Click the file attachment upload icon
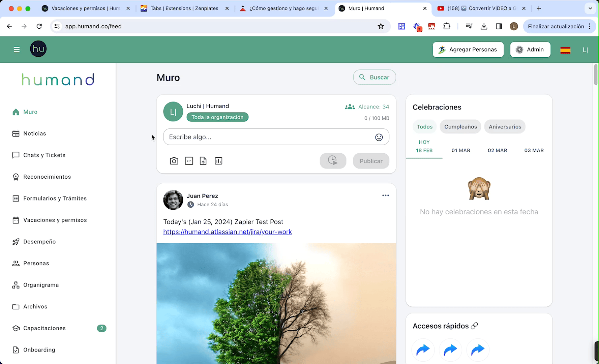 click(x=203, y=161)
